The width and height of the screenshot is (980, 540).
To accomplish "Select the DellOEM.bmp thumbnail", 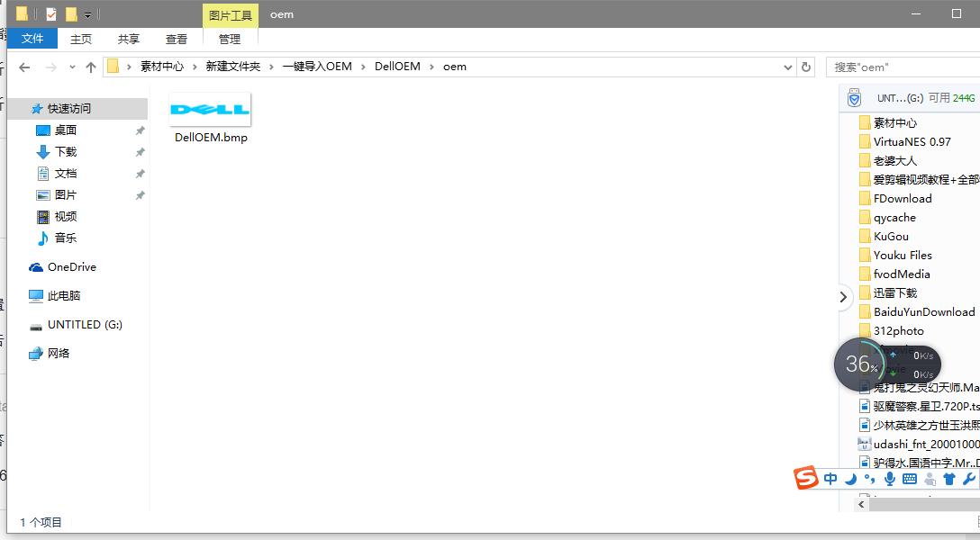I will (x=209, y=109).
